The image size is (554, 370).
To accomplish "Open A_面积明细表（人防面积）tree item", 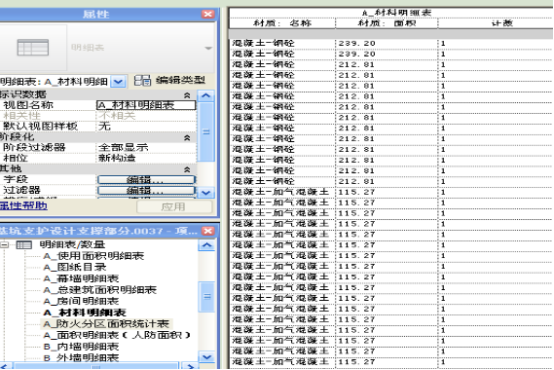I will tap(117, 335).
